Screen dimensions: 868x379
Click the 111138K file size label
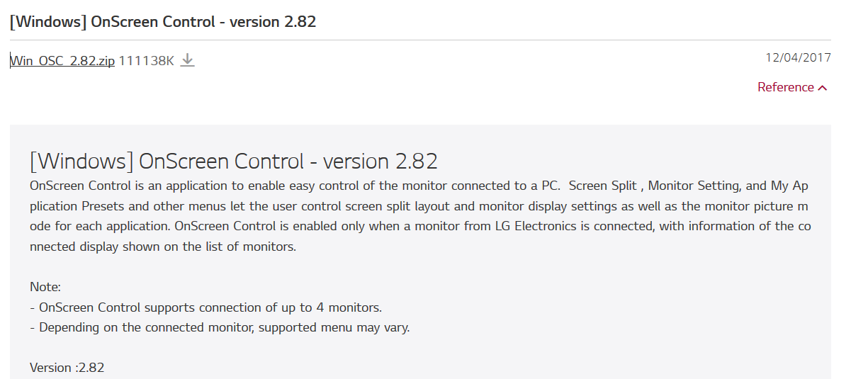(146, 61)
